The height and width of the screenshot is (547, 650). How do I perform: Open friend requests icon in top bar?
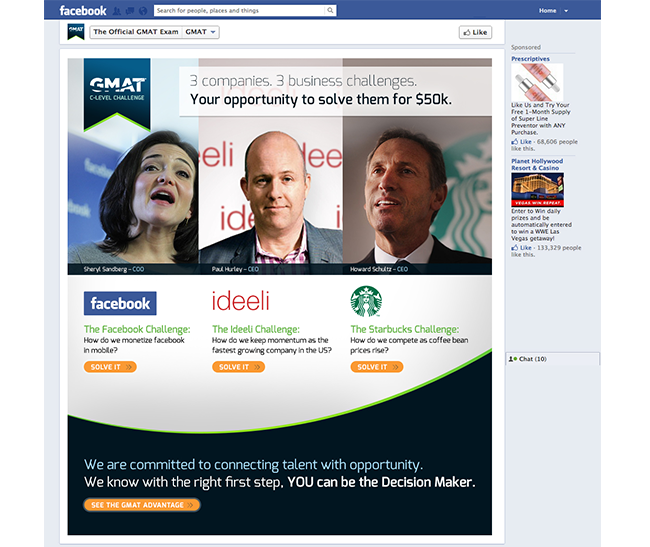[x=116, y=11]
